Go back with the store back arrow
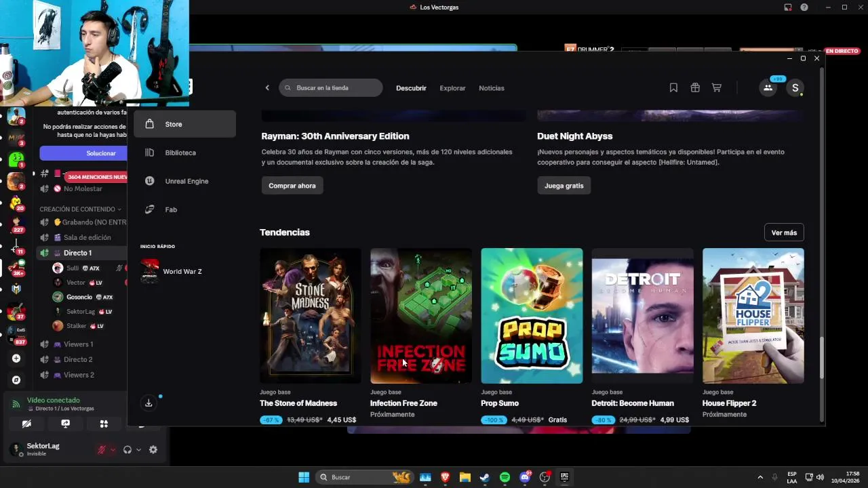The width and height of the screenshot is (868, 488). [267, 88]
